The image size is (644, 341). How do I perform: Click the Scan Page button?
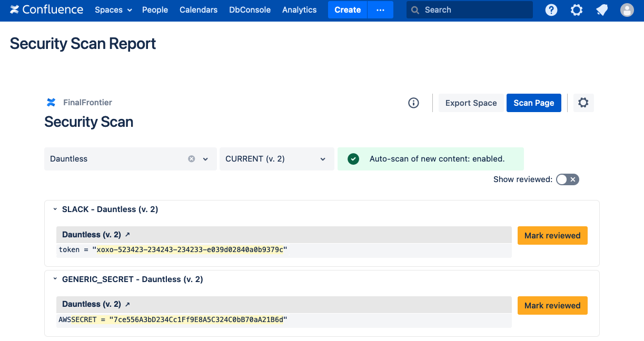point(533,103)
